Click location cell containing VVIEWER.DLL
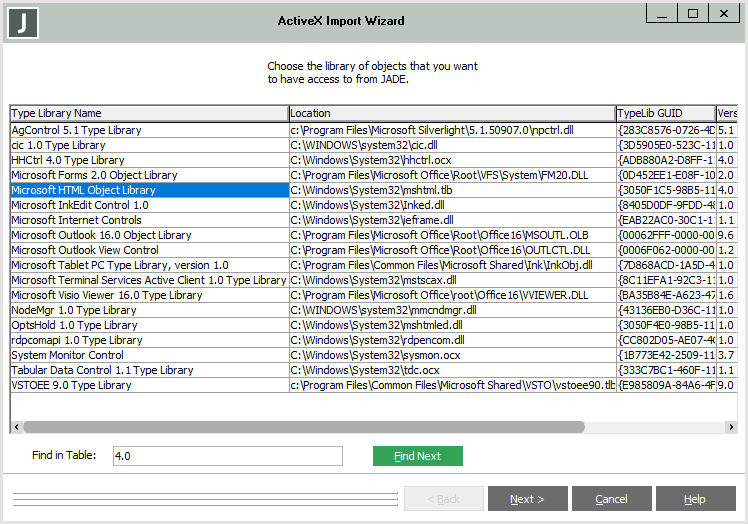The image size is (748, 524). (x=452, y=295)
